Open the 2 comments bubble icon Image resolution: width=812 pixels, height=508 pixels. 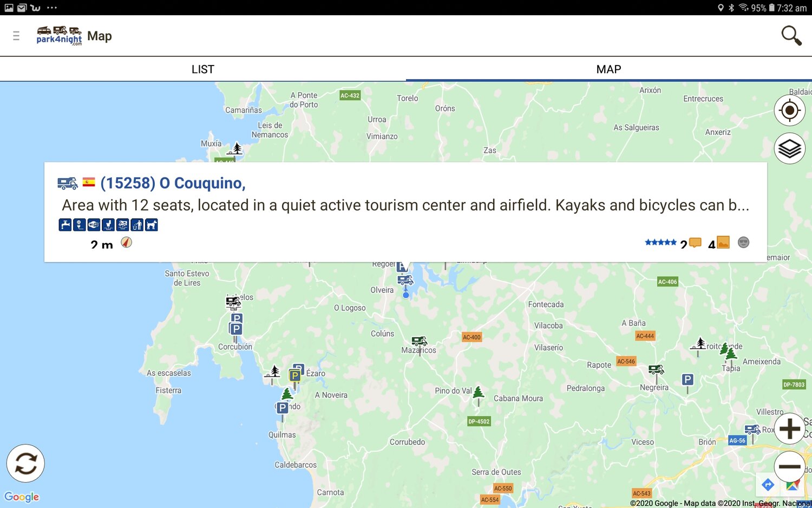tap(695, 243)
